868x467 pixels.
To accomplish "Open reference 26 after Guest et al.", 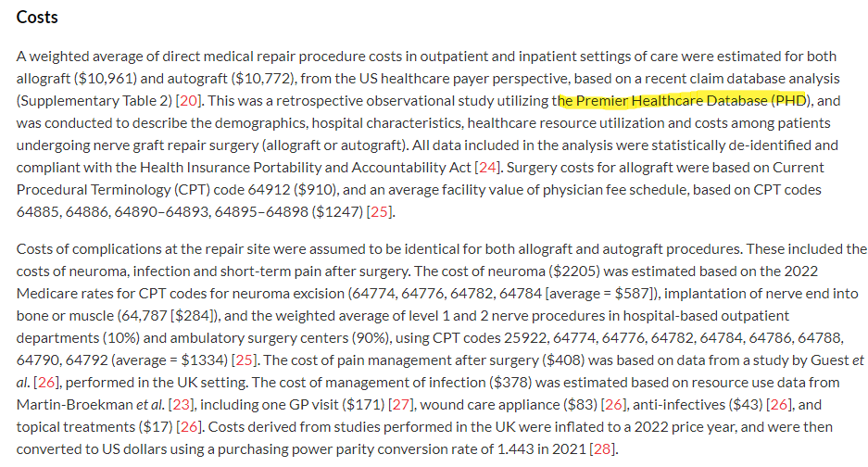I will point(46,383).
